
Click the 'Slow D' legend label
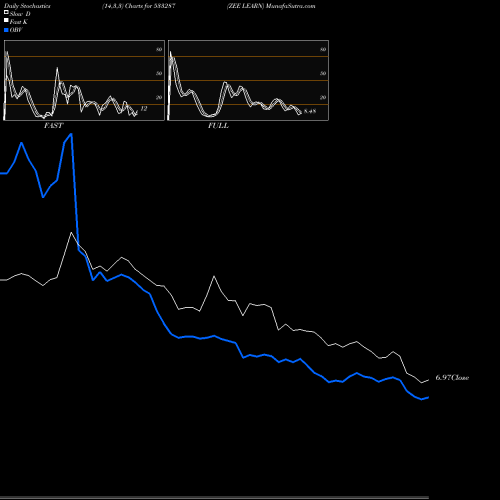(20, 14)
